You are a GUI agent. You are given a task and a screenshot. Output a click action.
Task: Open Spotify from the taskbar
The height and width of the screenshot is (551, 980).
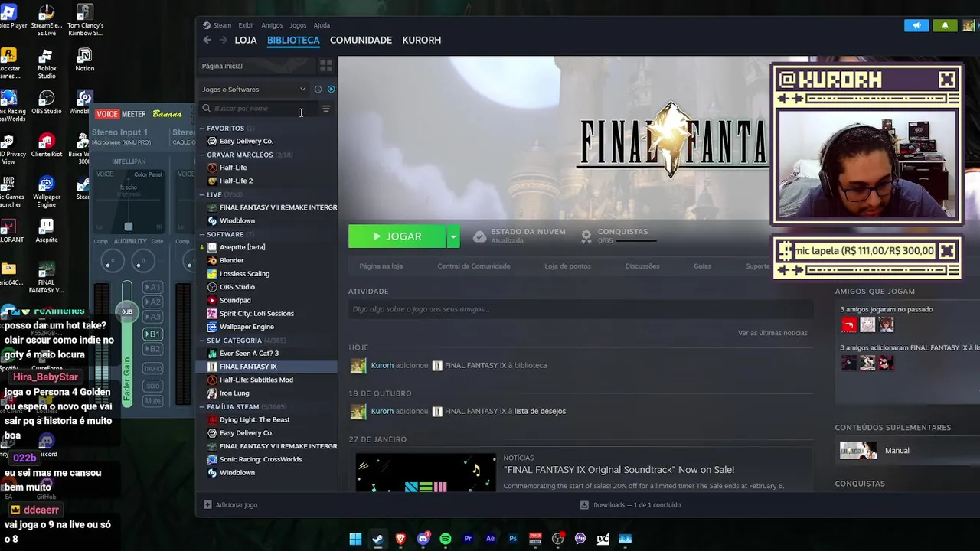pyautogui.click(x=446, y=539)
